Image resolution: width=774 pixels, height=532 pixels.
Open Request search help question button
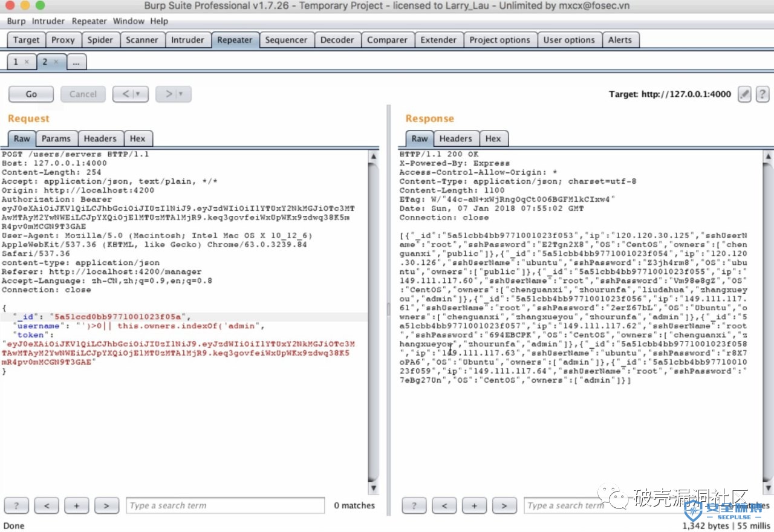[x=16, y=505]
